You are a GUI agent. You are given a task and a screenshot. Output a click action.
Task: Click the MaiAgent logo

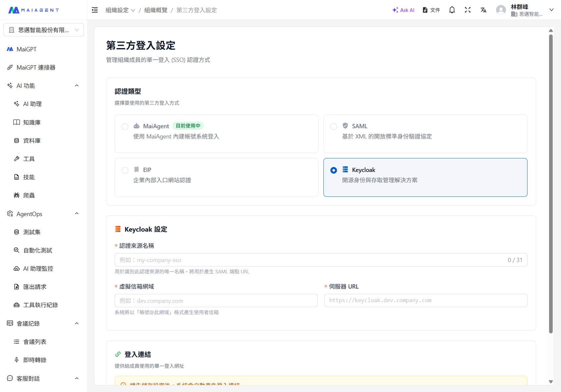(33, 10)
